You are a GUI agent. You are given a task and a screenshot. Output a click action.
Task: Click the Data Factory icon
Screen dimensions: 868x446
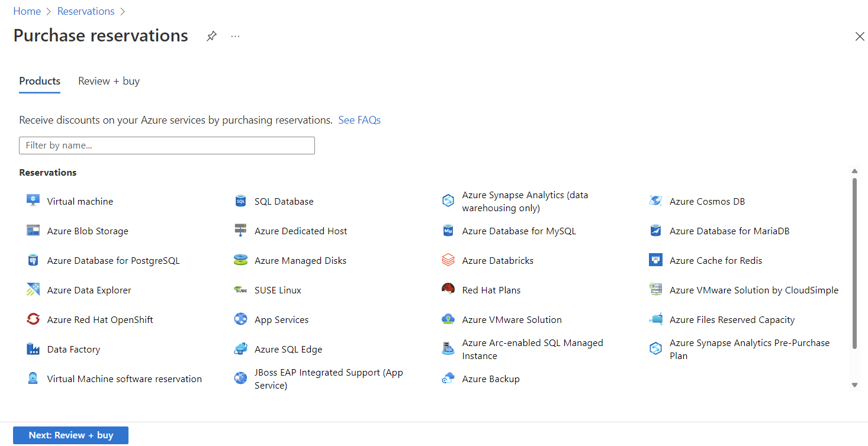coord(33,349)
